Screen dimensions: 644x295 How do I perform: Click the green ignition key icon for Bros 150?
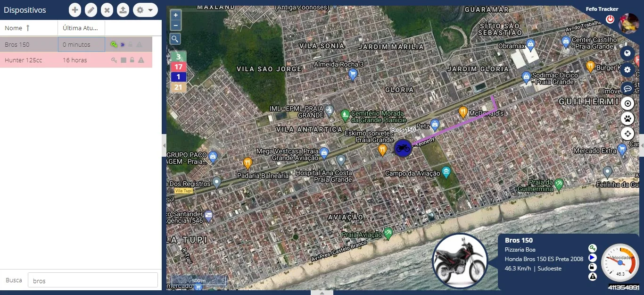[114, 44]
